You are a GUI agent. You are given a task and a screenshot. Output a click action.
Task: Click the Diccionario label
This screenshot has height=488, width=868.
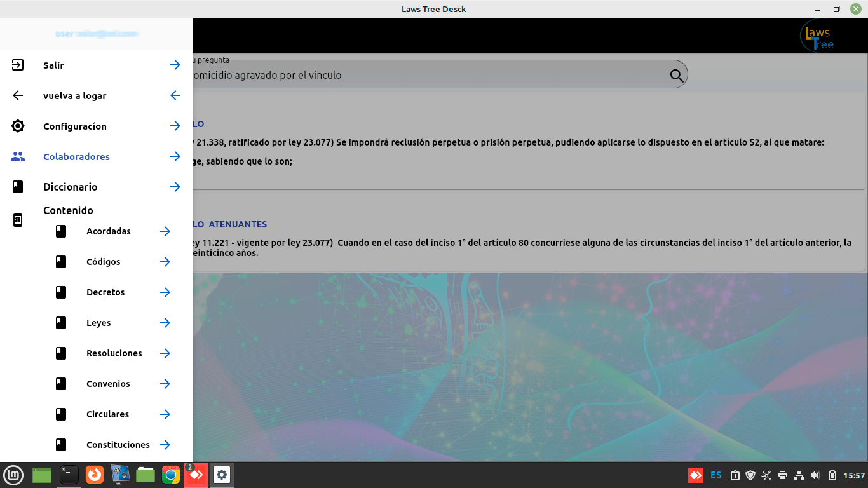[71, 187]
